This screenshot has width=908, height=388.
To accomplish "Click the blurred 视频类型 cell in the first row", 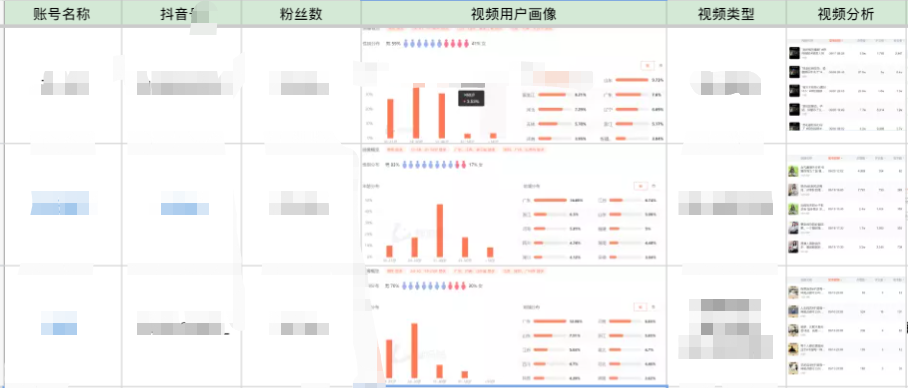I will tap(726, 85).
